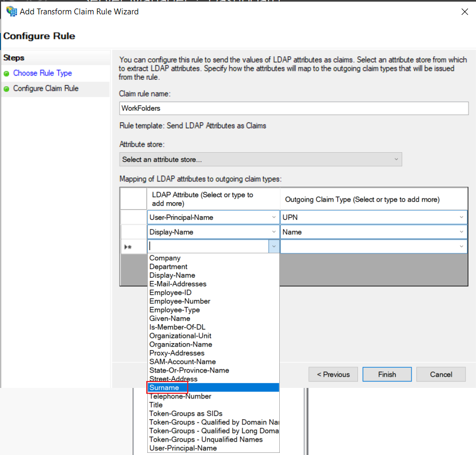Click the green Choose Rule Type step bullet
The height and width of the screenshot is (455, 476).
[6, 73]
